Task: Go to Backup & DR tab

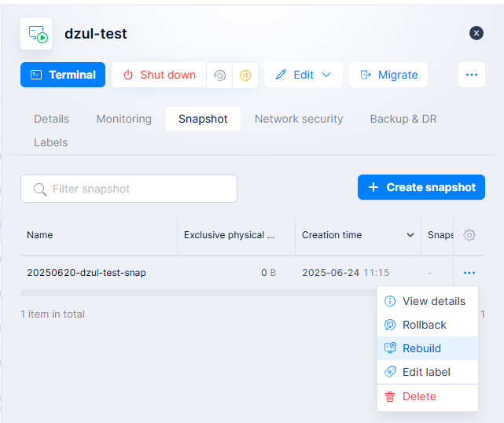Action: click(403, 119)
